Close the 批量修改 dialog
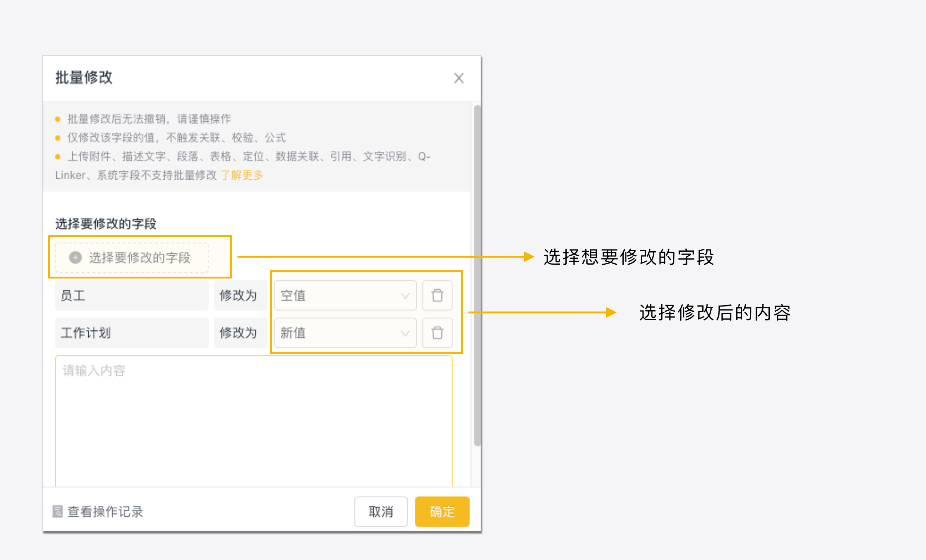 tap(459, 78)
